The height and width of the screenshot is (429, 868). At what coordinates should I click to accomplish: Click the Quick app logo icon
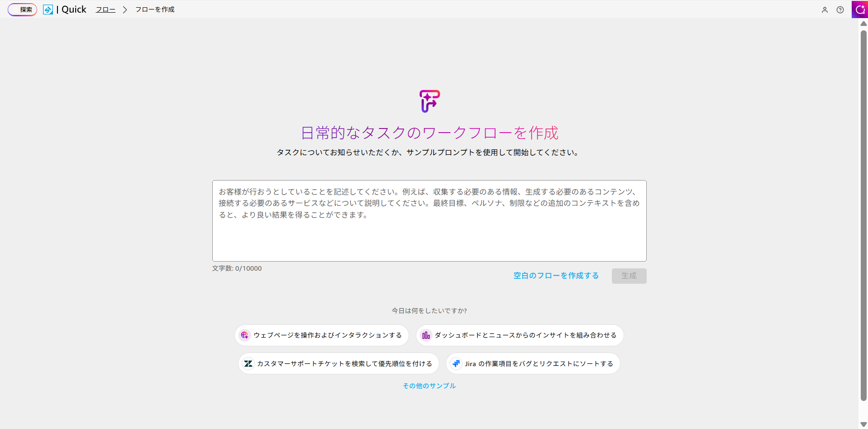click(48, 10)
